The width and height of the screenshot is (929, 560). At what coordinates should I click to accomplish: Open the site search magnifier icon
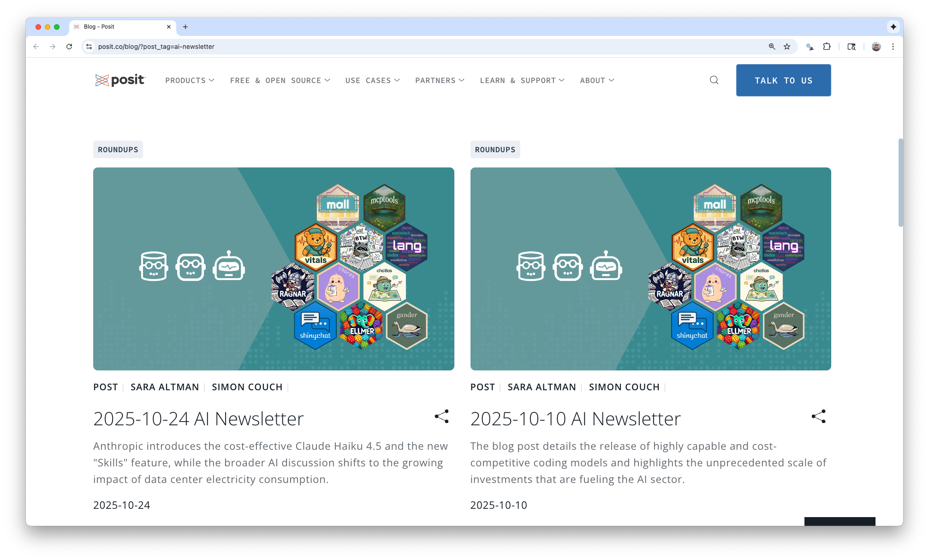click(714, 80)
